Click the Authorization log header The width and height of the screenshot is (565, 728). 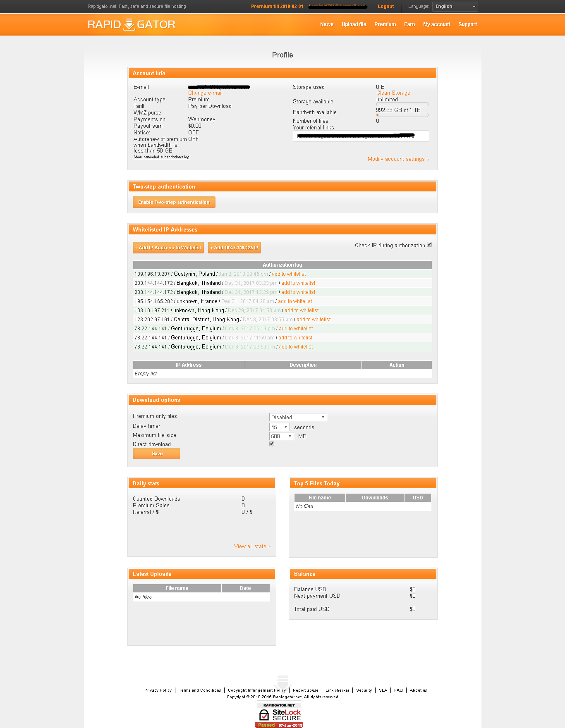282,265
